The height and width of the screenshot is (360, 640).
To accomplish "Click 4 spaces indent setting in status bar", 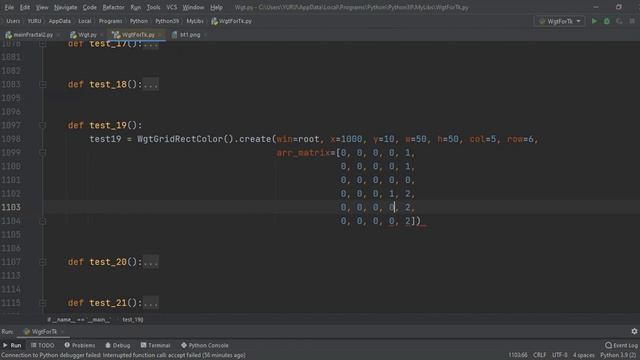I will point(583,355).
